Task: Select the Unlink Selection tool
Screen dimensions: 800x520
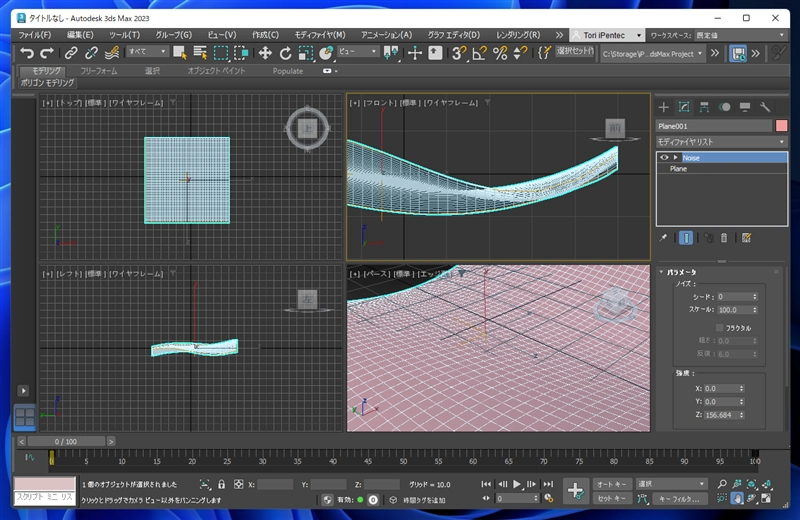Action: click(x=91, y=53)
